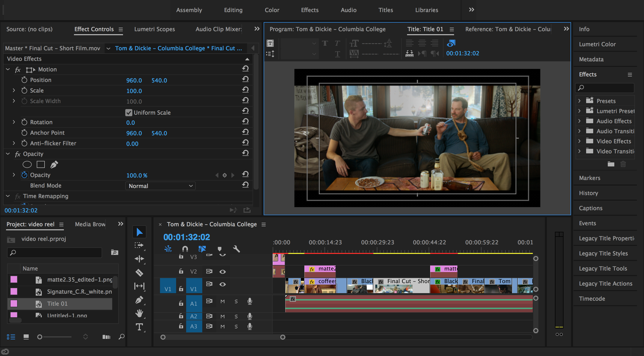Open the History panel

pos(588,193)
